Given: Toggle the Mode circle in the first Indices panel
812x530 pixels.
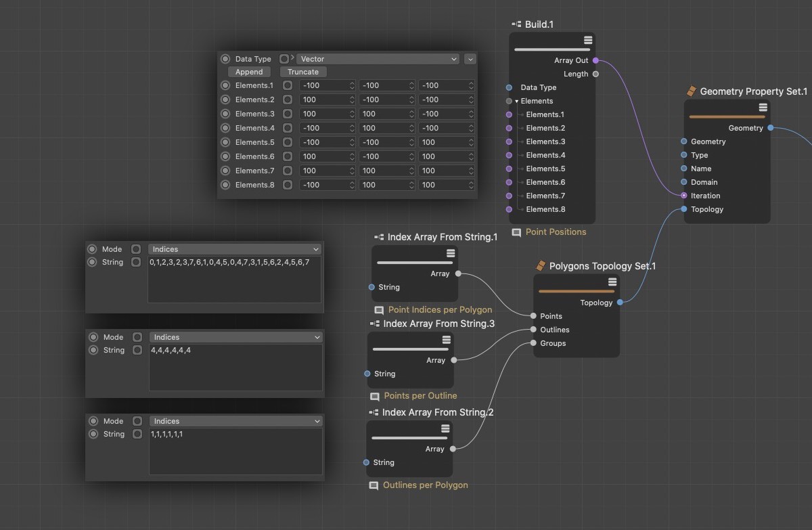Looking at the screenshot, I should [92, 249].
